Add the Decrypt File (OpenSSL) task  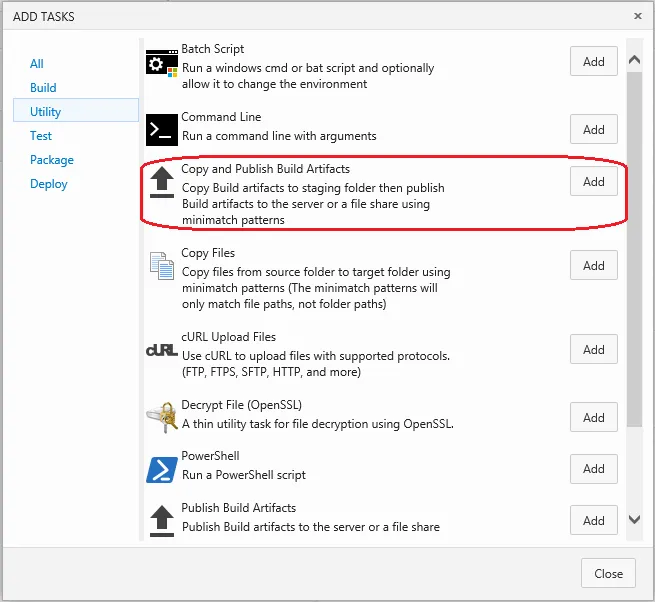tap(594, 417)
